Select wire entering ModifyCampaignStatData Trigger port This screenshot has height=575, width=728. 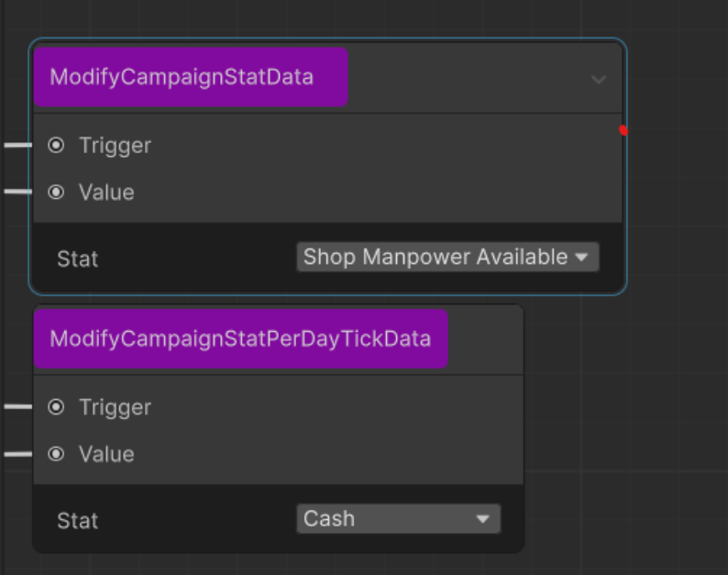(x=17, y=145)
